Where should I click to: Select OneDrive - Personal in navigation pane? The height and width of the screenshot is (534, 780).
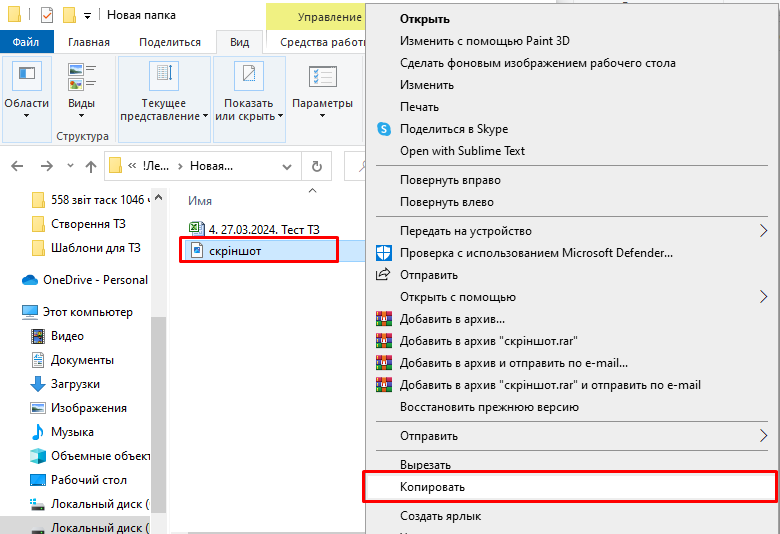tap(95, 280)
